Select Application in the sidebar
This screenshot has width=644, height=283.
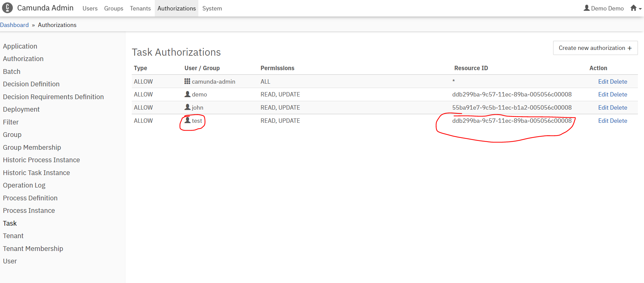pyautogui.click(x=20, y=46)
